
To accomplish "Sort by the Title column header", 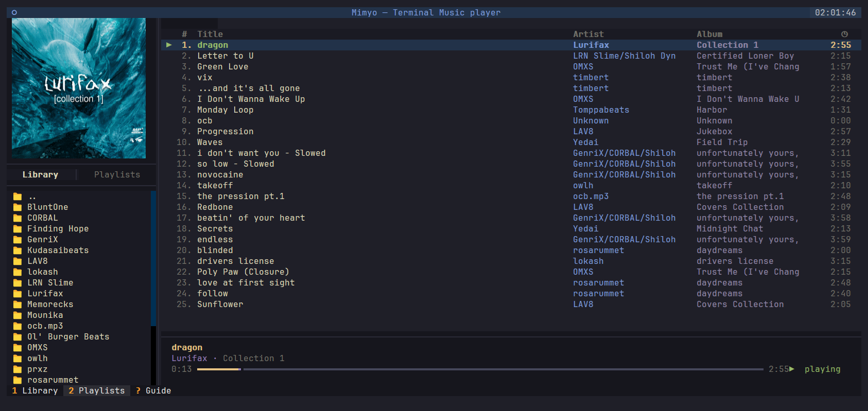I will tap(210, 34).
